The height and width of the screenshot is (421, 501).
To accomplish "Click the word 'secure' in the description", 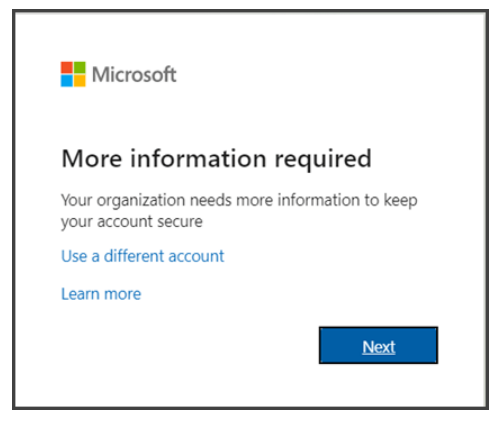I will click(x=180, y=222).
